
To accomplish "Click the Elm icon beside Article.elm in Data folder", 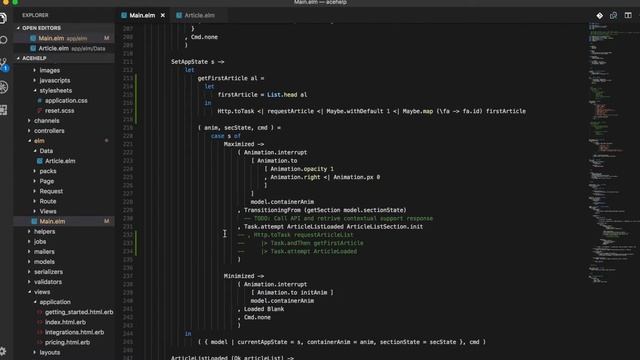I will pos(40,161).
